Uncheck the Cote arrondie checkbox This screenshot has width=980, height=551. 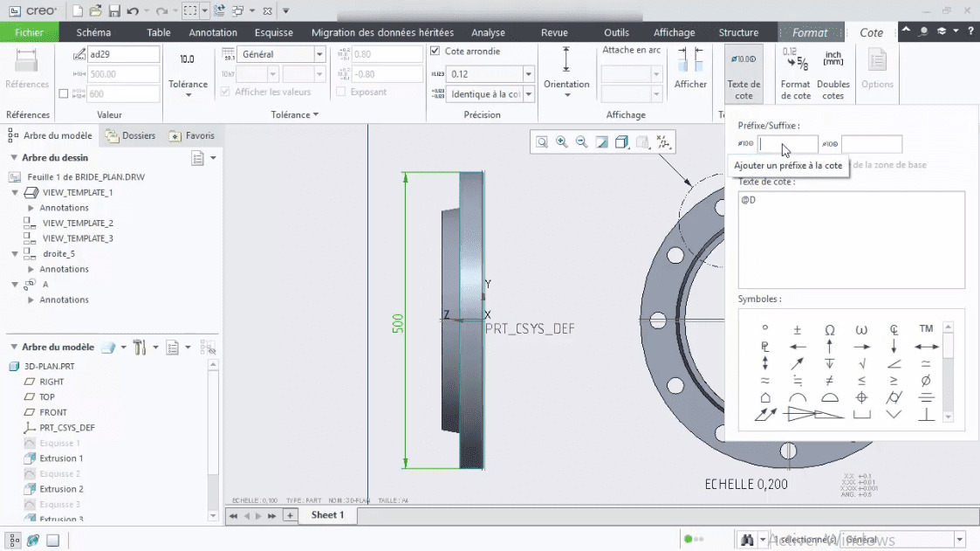click(435, 51)
